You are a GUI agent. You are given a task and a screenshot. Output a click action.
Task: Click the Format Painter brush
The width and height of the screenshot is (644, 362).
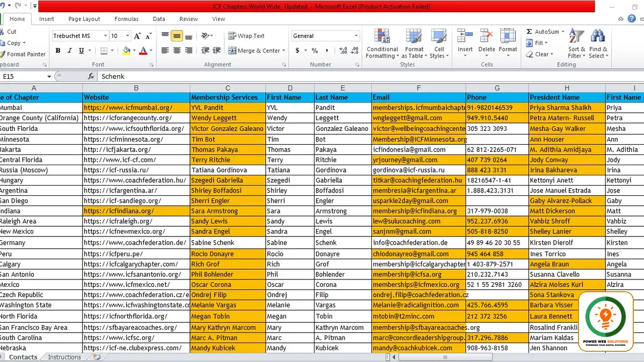point(2,54)
